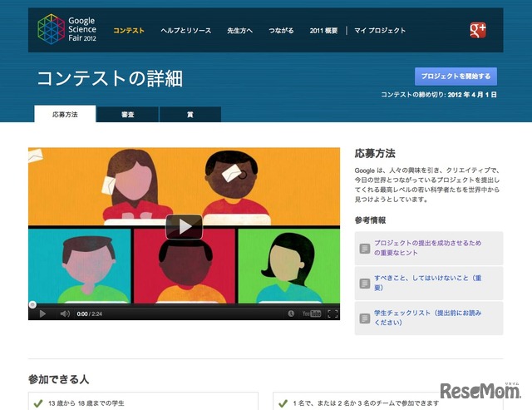
Task: Click the コンテストの締め切り: 2012 年 4 月 1 日 text
Action: [439, 95]
